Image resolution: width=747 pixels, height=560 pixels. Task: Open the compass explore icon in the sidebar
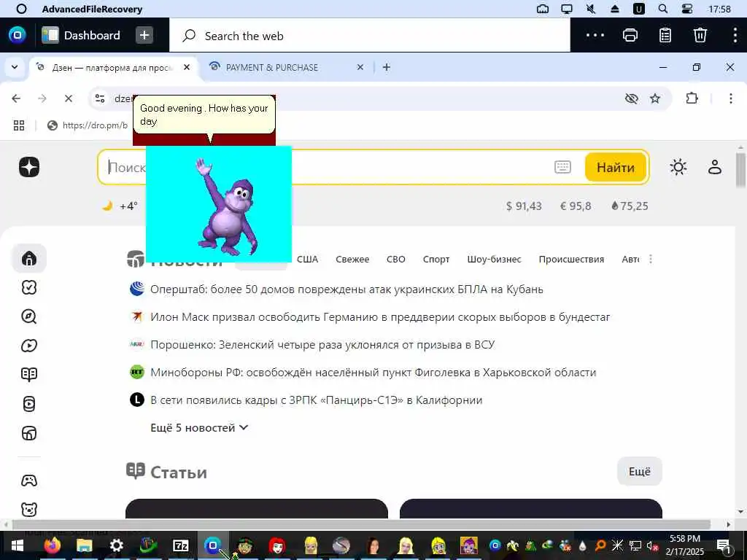click(29, 316)
